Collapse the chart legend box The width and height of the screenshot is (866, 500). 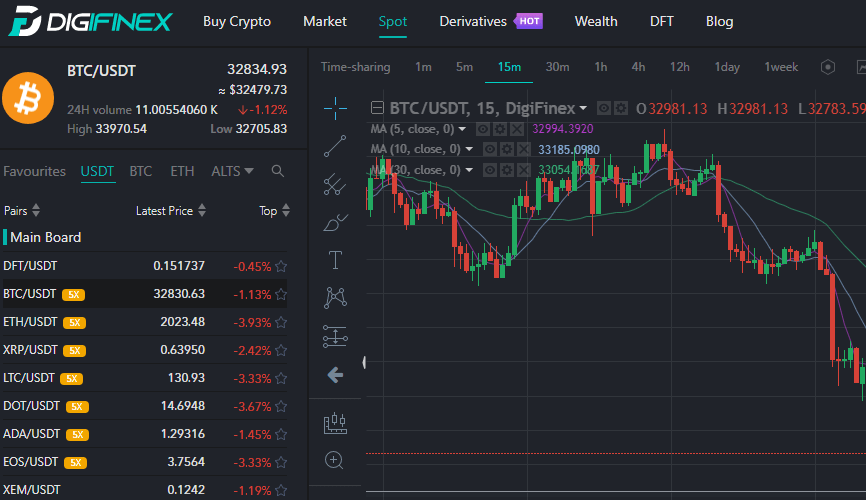[x=377, y=108]
